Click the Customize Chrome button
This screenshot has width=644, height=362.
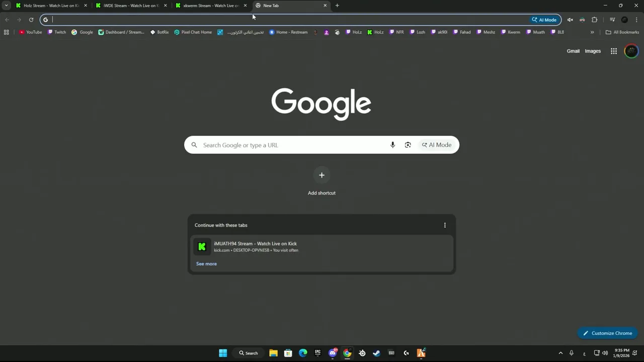pyautogui.click(x=607, y=333)
